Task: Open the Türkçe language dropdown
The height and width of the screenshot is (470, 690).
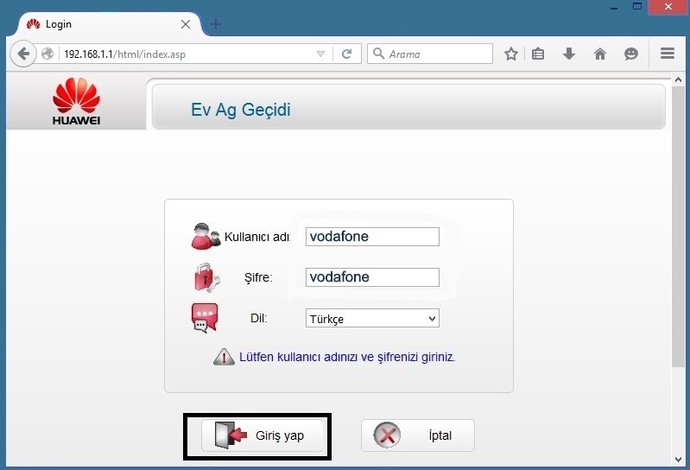Action: tap(373, 318)
